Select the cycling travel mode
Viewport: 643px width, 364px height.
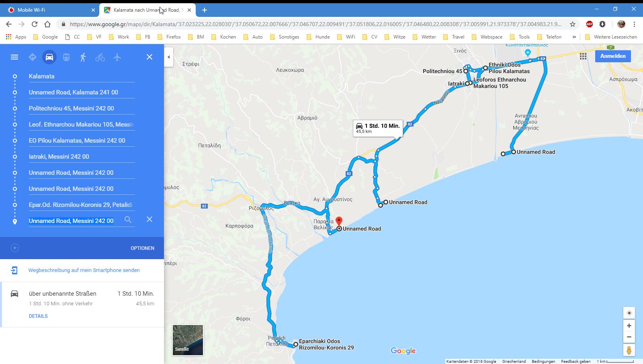point(100,57)
